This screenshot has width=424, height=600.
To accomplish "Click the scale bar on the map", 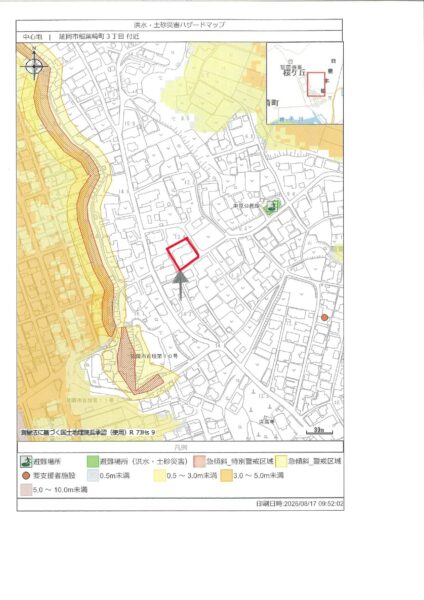I will pyautogui.click(x=319, y=432).
